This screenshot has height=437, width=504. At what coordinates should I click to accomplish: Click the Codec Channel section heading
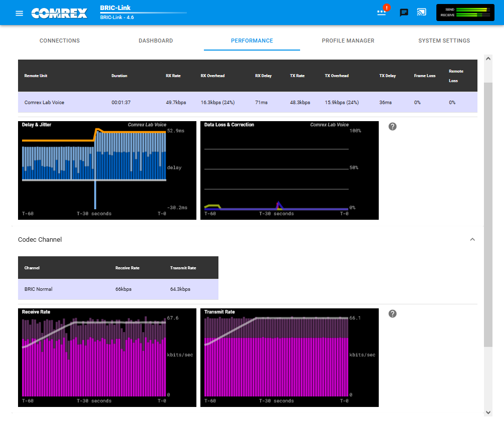click(x=40, y=240)
